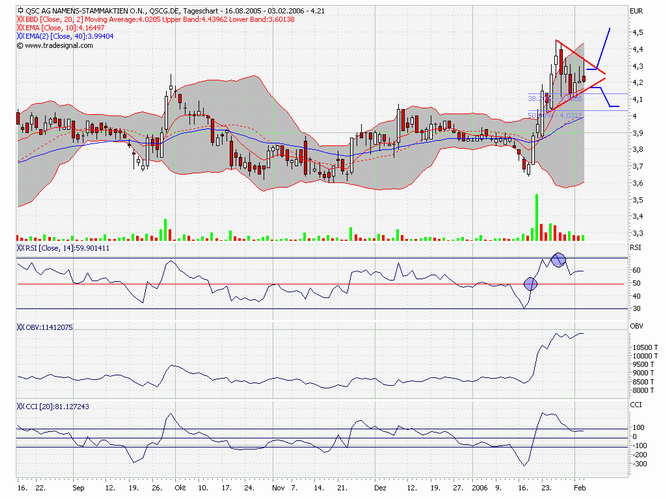Select the 'EMA [Close, 10]:4.16497' legend text
This screenshot has width=666, height=499.
(65, 28)
